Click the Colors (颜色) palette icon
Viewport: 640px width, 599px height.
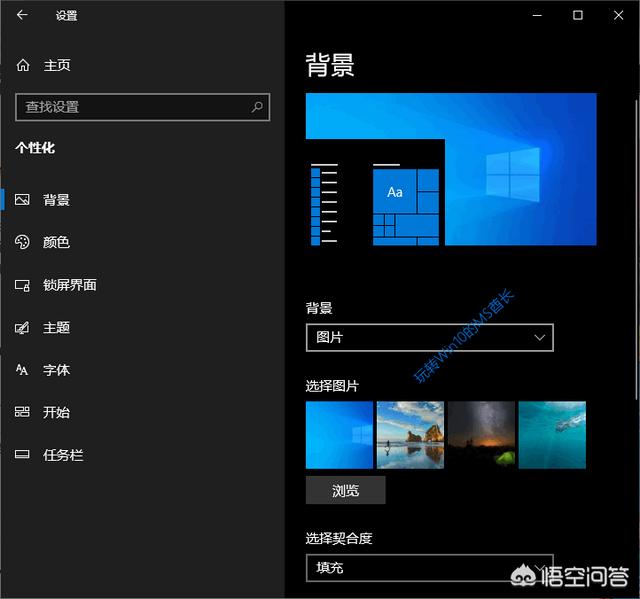tap(22, 242)
